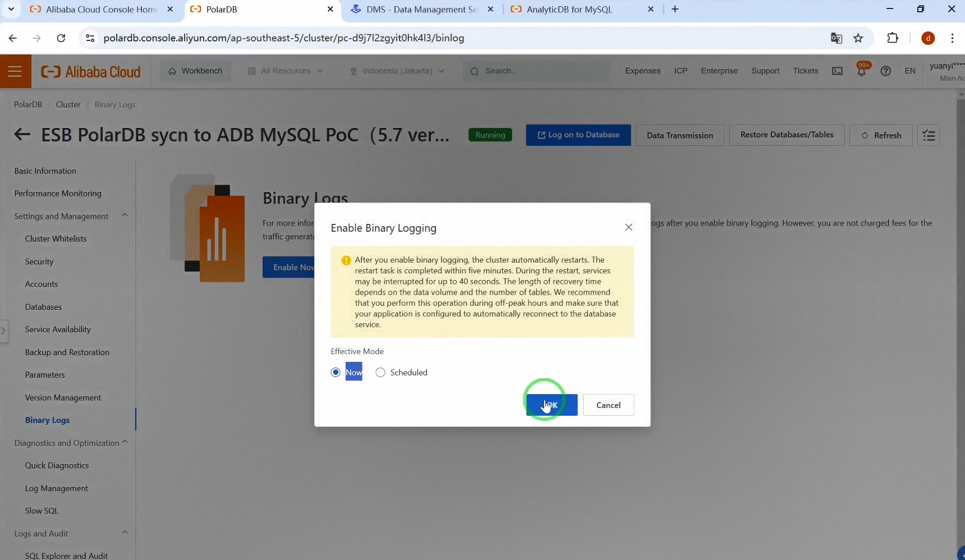Screen dimensions: 965x560
Task: Click the console search field
Action: (536, 71)
